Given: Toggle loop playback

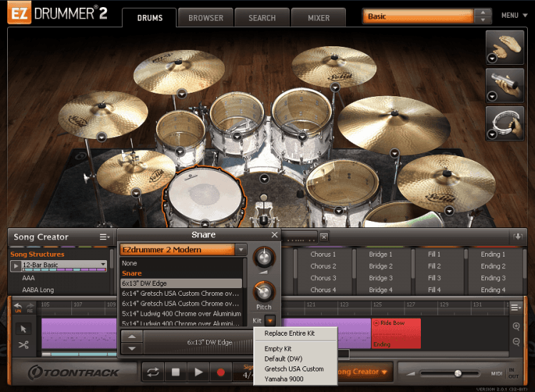Looking at the screenshot, I should 153,372.
